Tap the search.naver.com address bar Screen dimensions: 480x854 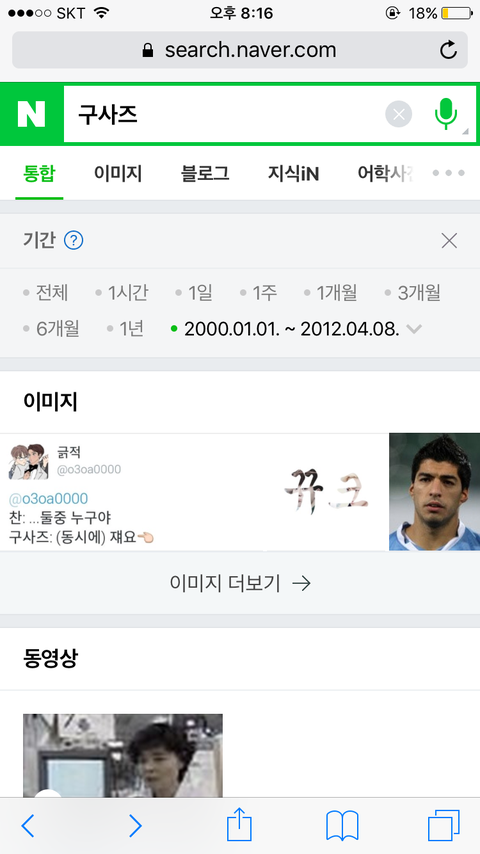coord(240,50)
